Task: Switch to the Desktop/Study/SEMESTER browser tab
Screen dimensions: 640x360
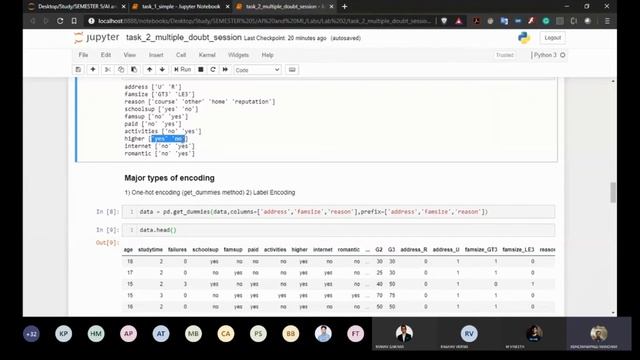Action: [76, 7]
